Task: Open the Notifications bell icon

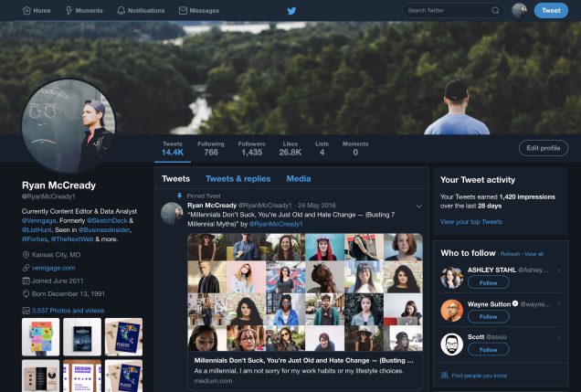Action: point(121,10)
